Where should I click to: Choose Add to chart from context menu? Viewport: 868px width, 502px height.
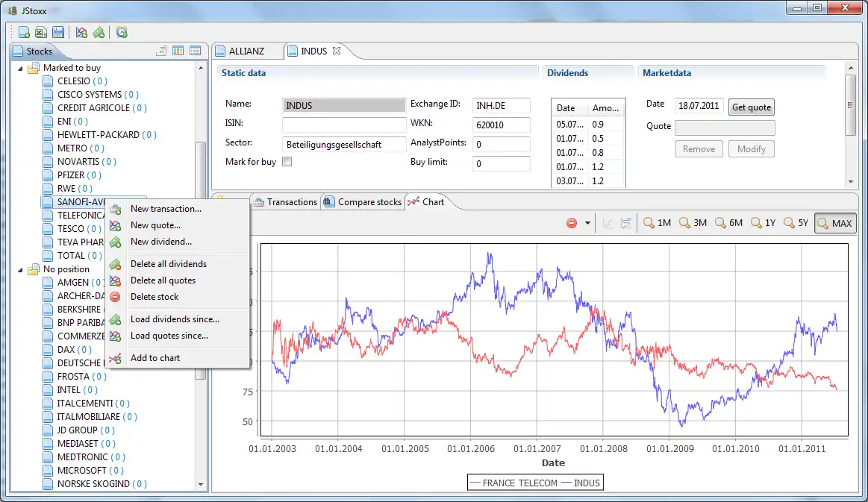point(155,358)
